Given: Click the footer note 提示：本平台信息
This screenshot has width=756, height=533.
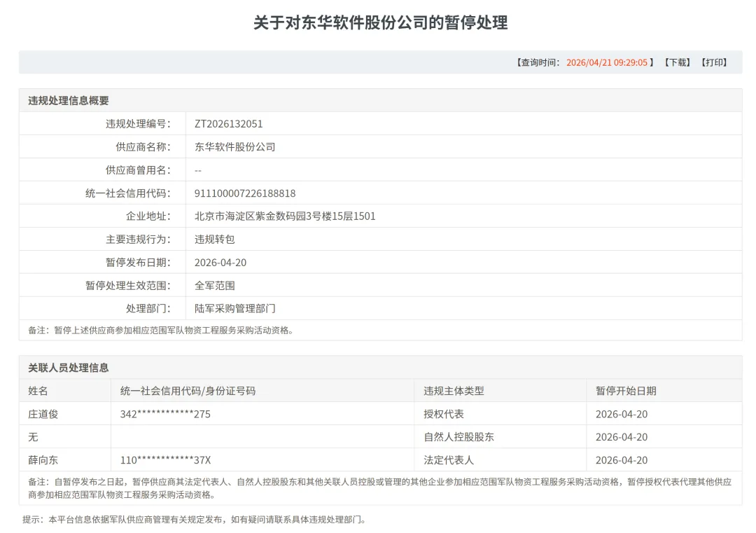Looking at the screenshot, I should [195, 520].
